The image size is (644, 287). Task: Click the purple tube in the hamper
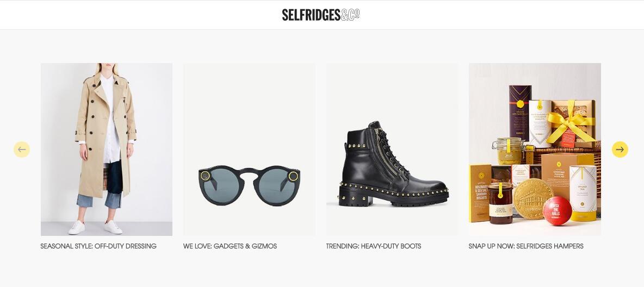click(520, 113)
